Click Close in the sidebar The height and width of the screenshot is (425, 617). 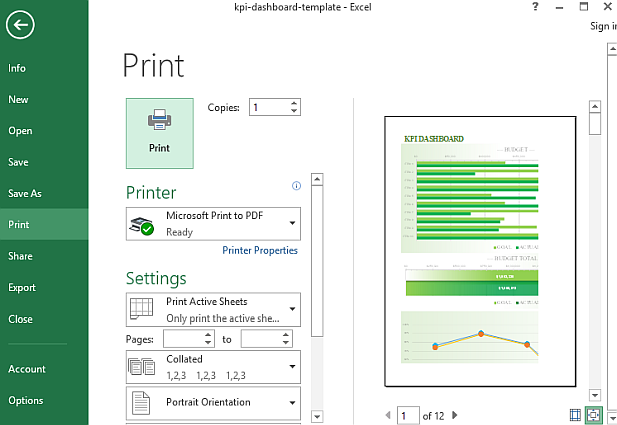point(44,319)
